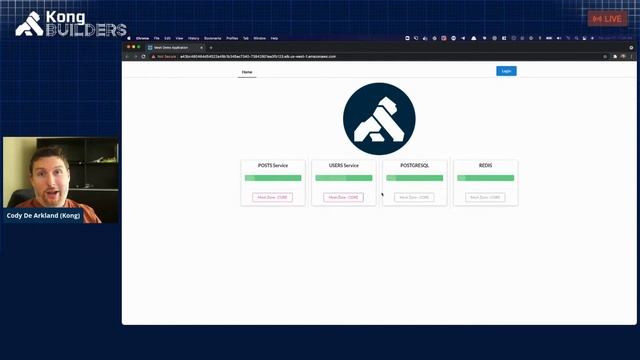Open the Edit menu
This screenshot has height=360, width=640.
(167, 38)
